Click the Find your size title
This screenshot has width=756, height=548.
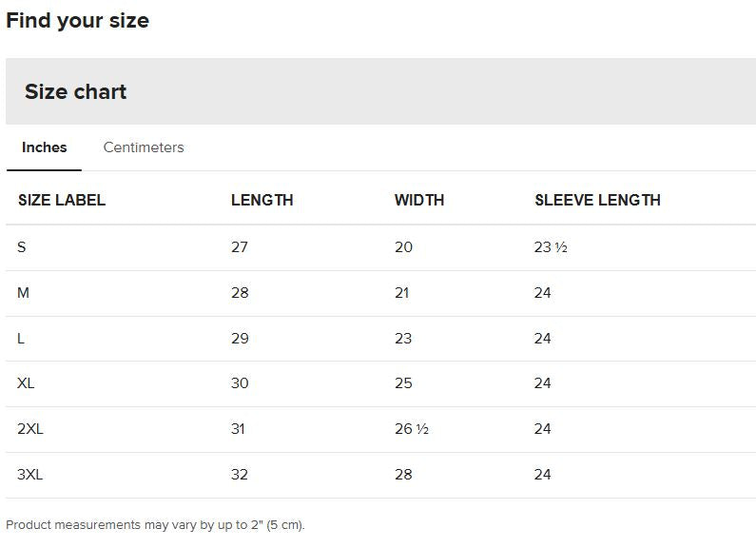[78, 21]
